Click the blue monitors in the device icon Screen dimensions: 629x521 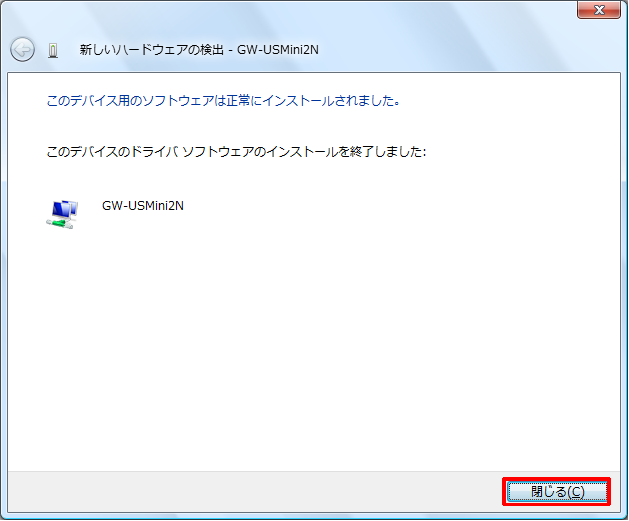63,208
